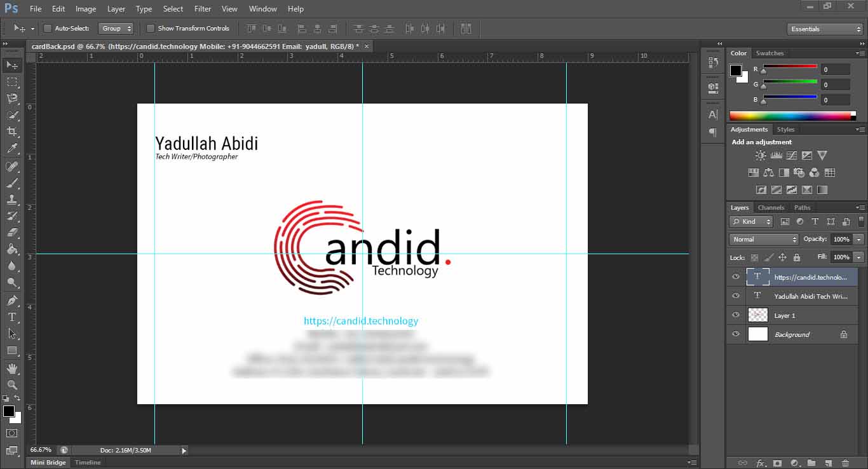This screenshot has width=868, height=469.
Task: Open the Filter menu
Action: point(203,9)
